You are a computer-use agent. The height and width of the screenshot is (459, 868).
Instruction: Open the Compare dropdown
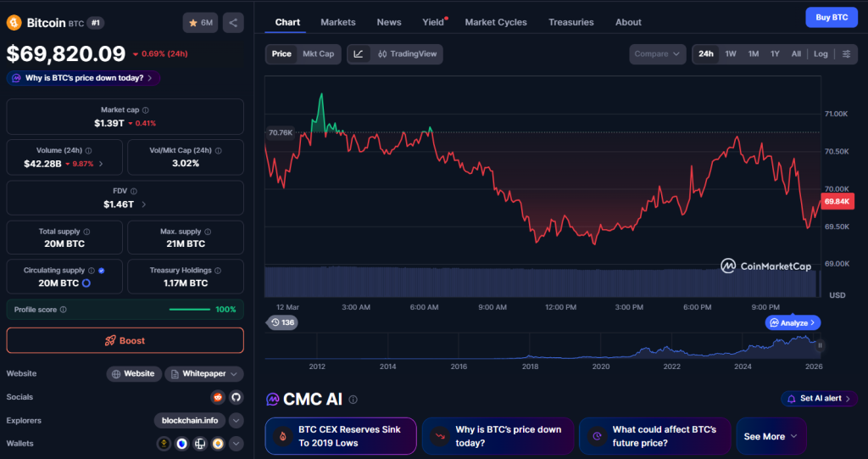pyautogui.click(x=657, y=54)
